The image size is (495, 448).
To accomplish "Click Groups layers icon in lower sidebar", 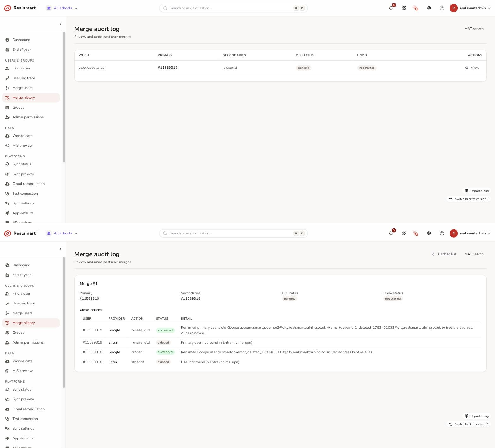I will click(7, 333).
